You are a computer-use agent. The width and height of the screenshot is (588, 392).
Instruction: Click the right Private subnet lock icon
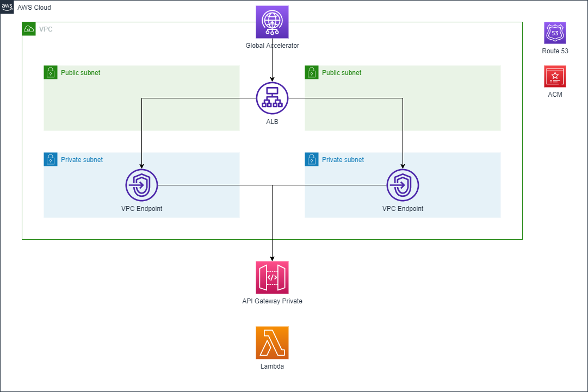(312, 159)
